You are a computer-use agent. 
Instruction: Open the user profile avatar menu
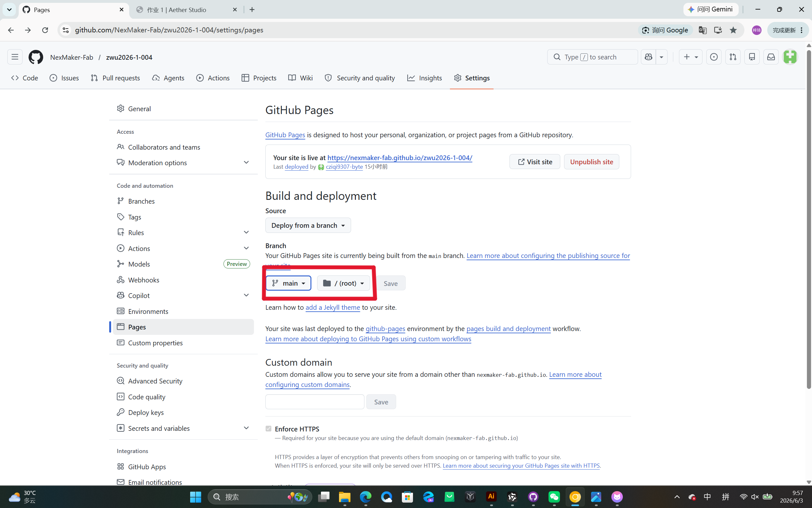point(790,57)
